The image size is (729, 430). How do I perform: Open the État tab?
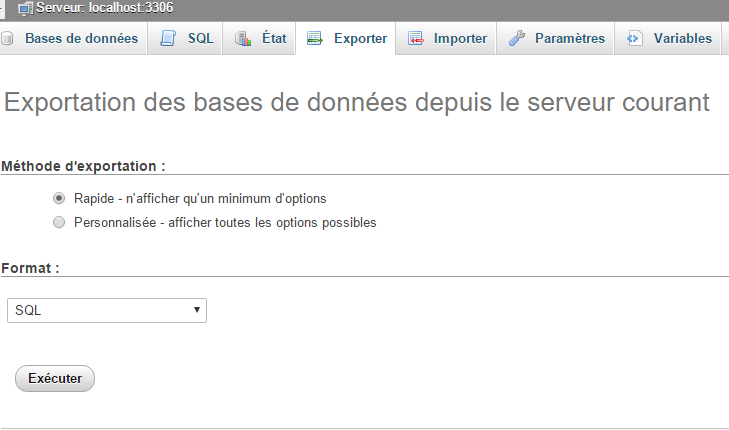click(x=258, y=39)
